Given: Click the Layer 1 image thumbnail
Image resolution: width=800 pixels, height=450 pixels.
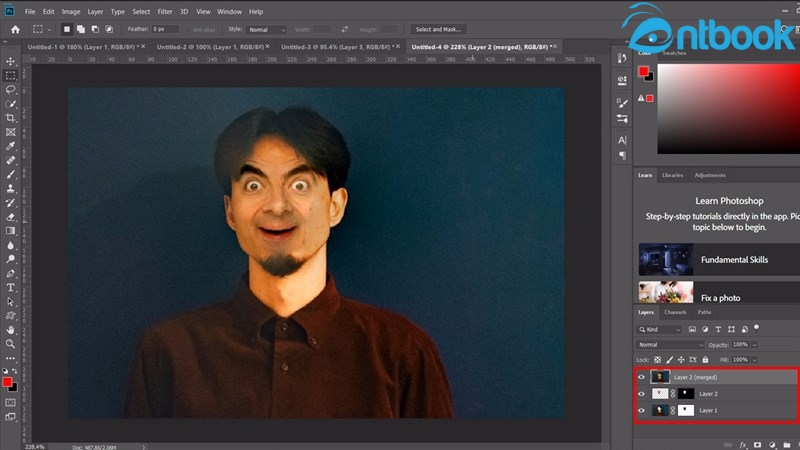Looking at the screenshot, I should tap(660, 410).
